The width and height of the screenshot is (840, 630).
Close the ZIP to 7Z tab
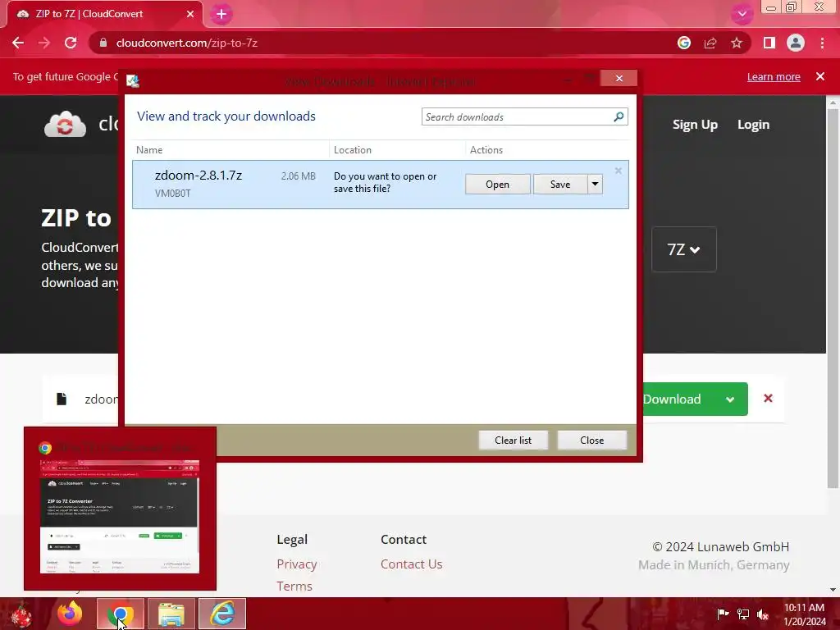pyautogui.click(x=190, y=14)
